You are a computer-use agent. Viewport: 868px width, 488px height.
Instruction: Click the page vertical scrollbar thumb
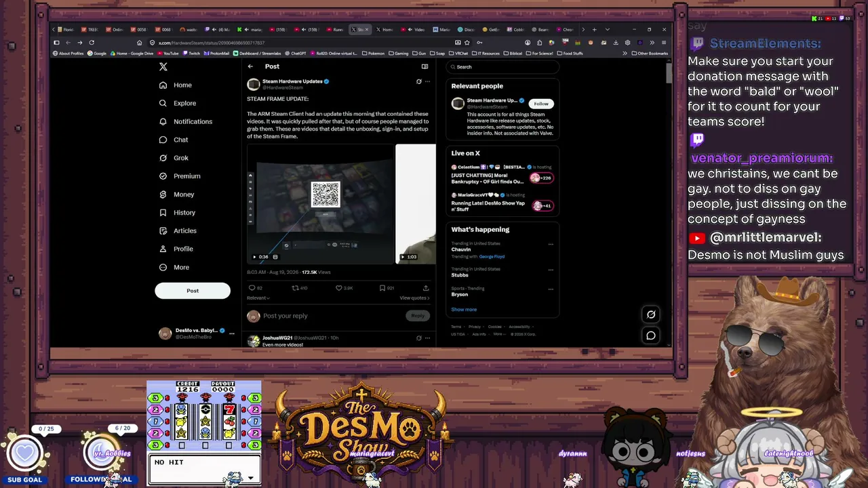(668, 73)
